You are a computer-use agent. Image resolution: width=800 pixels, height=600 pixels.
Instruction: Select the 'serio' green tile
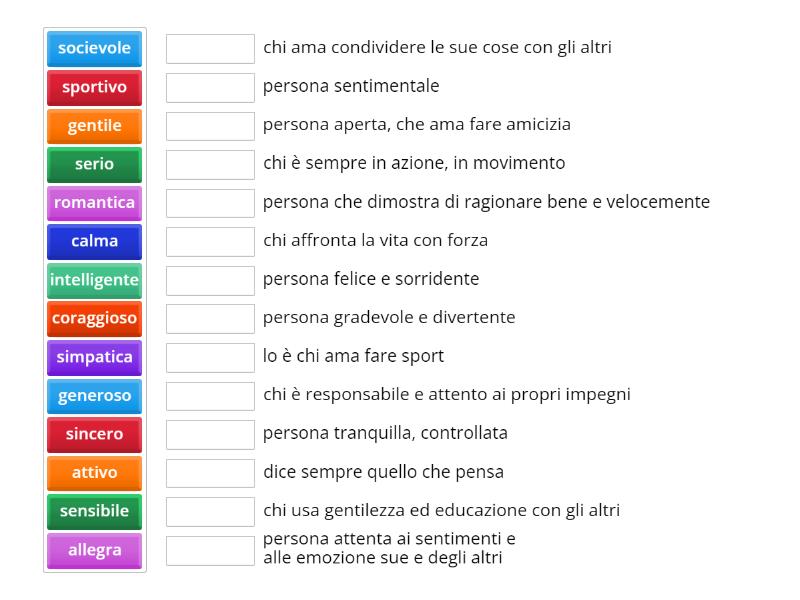pos(94,164)
